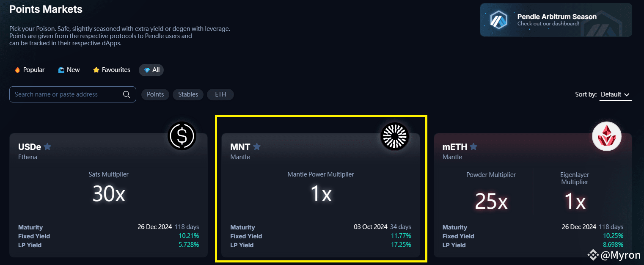Star the mETH market as favourite

(473, 147)
